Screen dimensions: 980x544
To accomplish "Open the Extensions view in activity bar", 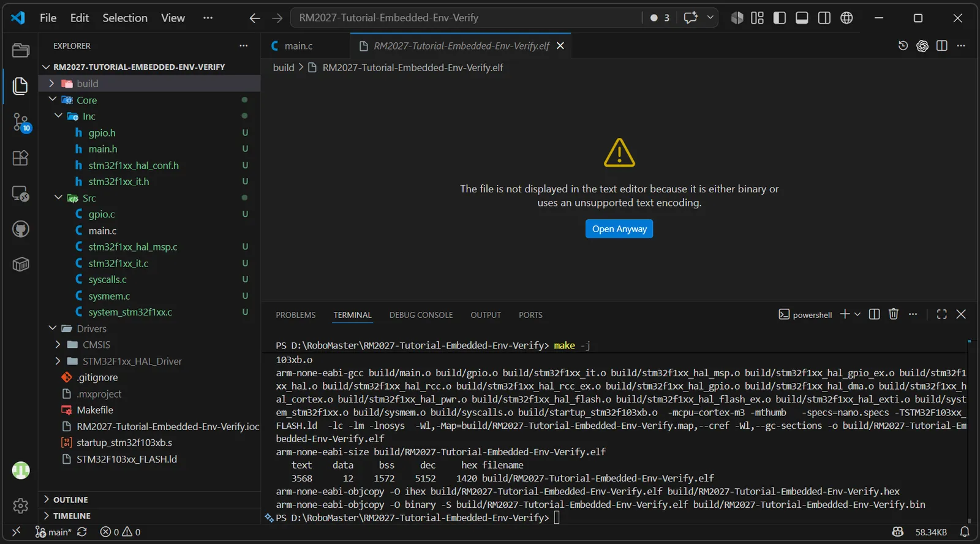I will (21, 158).
